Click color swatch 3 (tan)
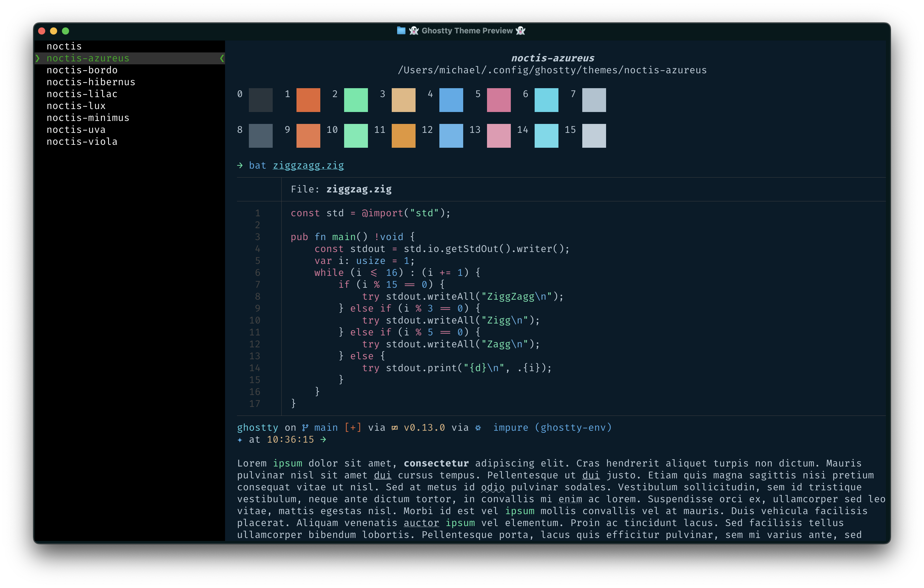Viewport: 924px width, 588px height. click(x=403, y=100)
